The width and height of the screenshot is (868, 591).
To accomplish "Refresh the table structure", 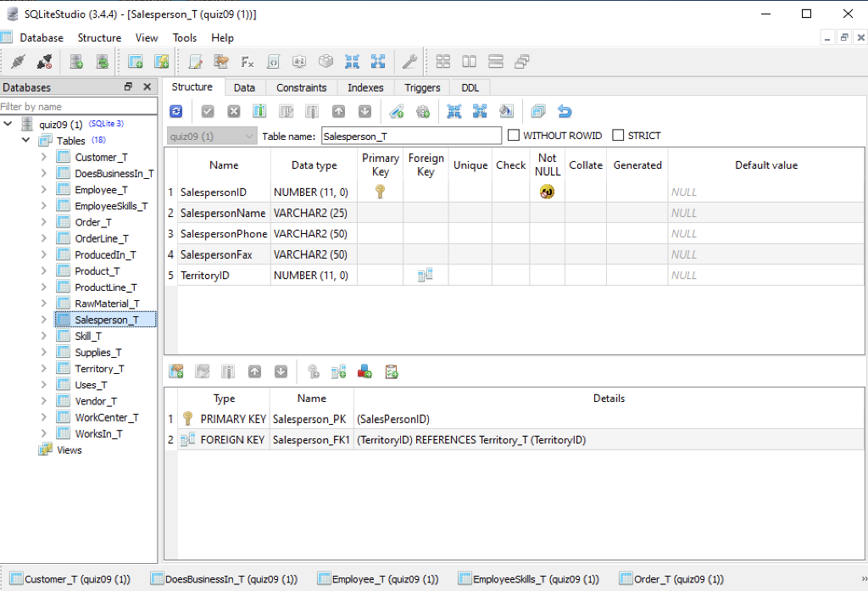I will pyautogui.click(x=176, y=110).
